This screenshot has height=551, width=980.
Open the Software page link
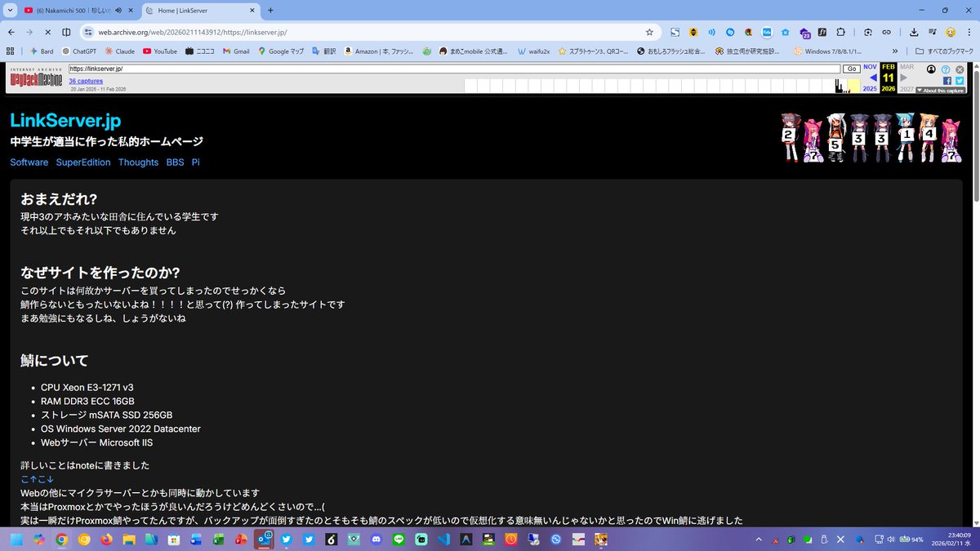[x=29, y=162]
